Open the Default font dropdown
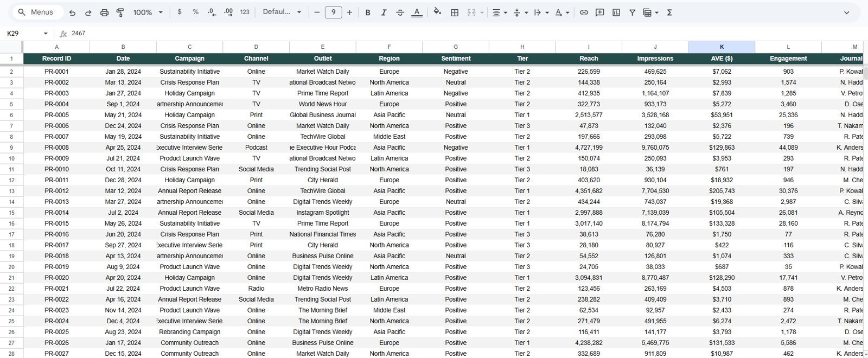The image size is (868, 358). click(282, 12)
